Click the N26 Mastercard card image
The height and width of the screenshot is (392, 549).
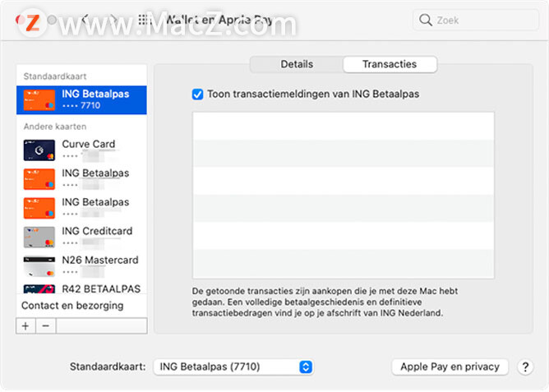tap(39, 266)
